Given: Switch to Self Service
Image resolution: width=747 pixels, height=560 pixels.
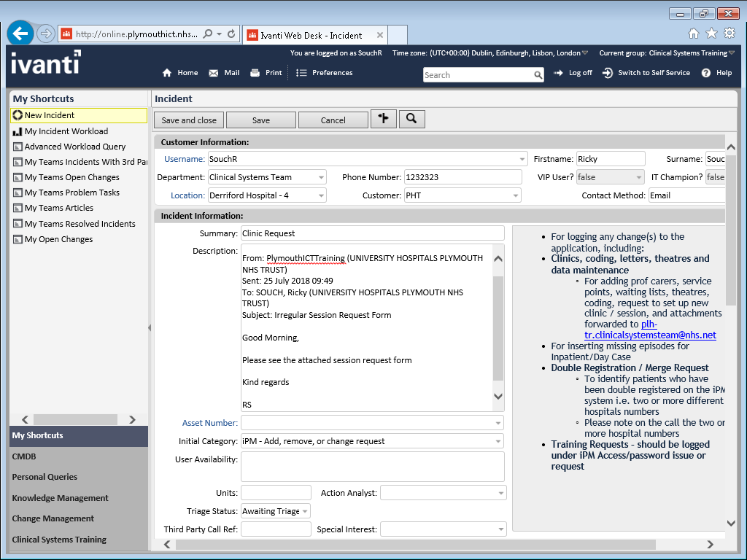Looking at the screenshot, I should [646, 73].
